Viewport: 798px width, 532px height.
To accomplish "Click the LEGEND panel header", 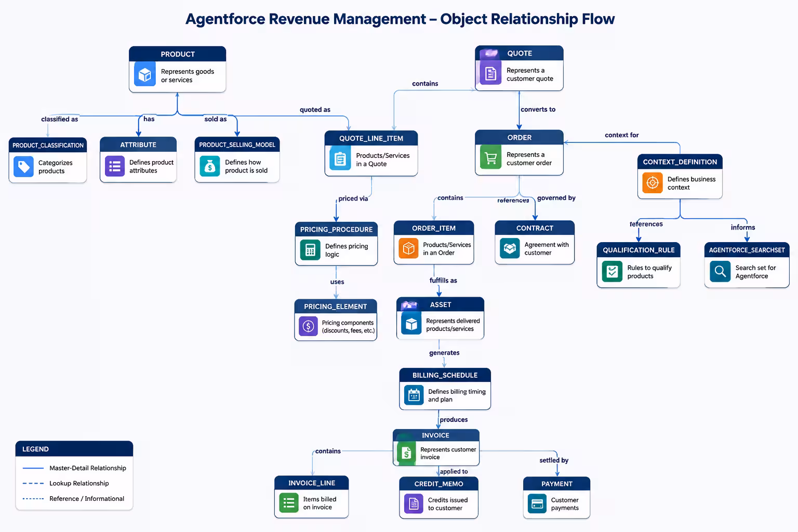I will [x=74, y=449].
